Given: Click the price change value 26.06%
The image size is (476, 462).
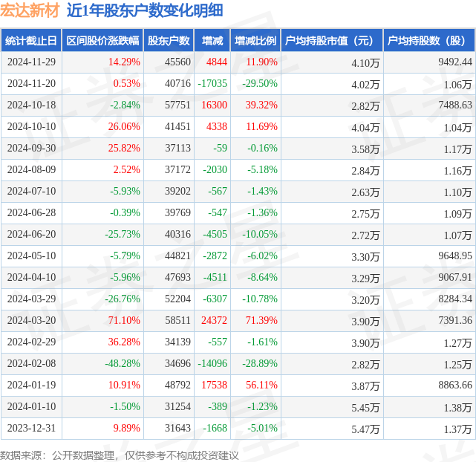Looking at the screenshot, I should click(124, 126).
